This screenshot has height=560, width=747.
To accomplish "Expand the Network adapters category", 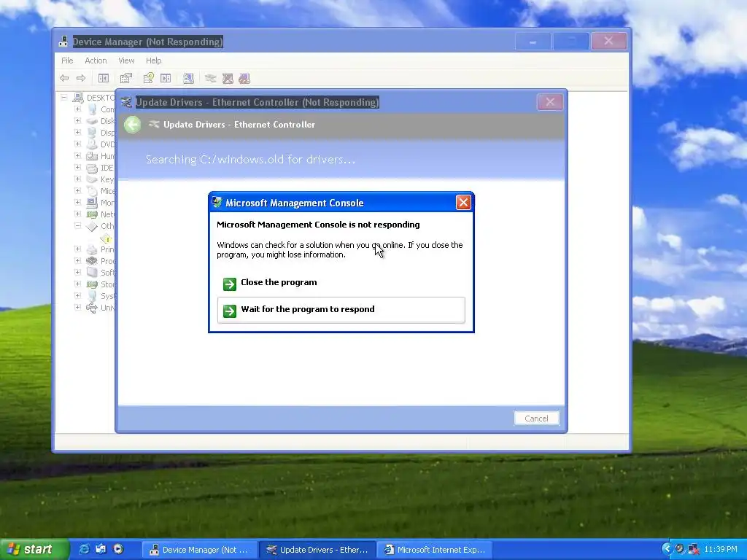I will coord(77,214).
